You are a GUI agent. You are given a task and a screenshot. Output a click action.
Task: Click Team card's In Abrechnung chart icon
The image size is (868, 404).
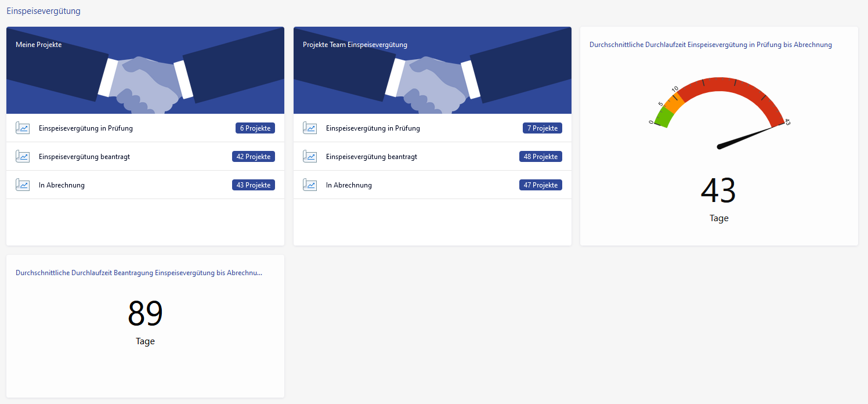point(310,185)
